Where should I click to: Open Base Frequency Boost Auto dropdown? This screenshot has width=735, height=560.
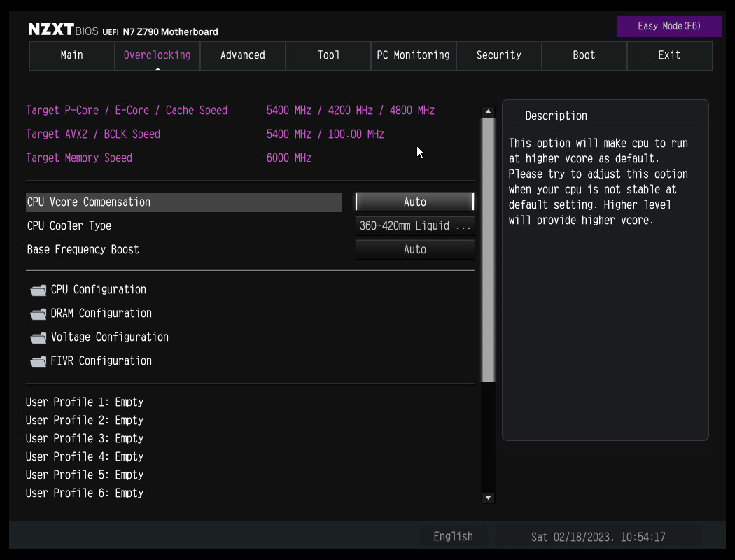tap(414, 249)
